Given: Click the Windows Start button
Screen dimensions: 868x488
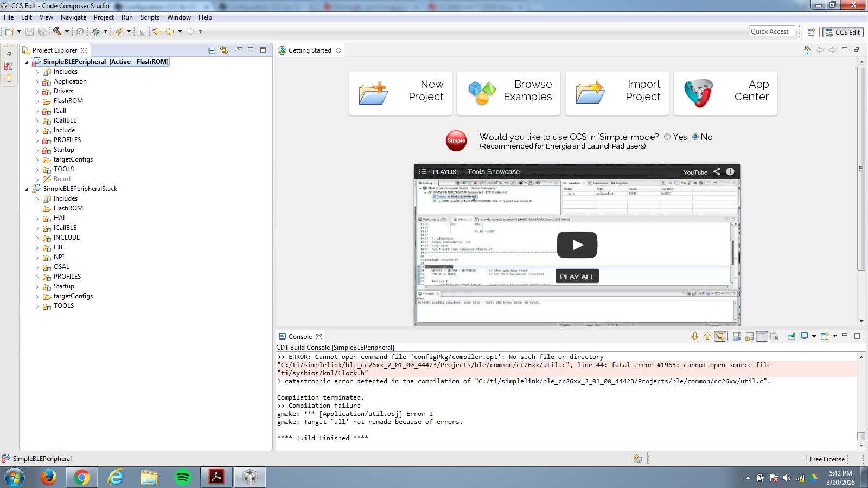Looking at the screenshot, I should pos(15,478).
